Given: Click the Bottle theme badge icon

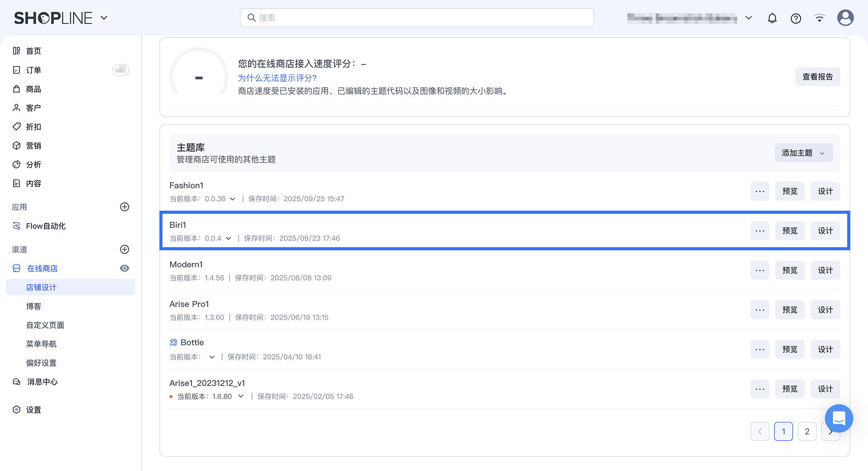Looking at the screenshot, I should (174, 342).
